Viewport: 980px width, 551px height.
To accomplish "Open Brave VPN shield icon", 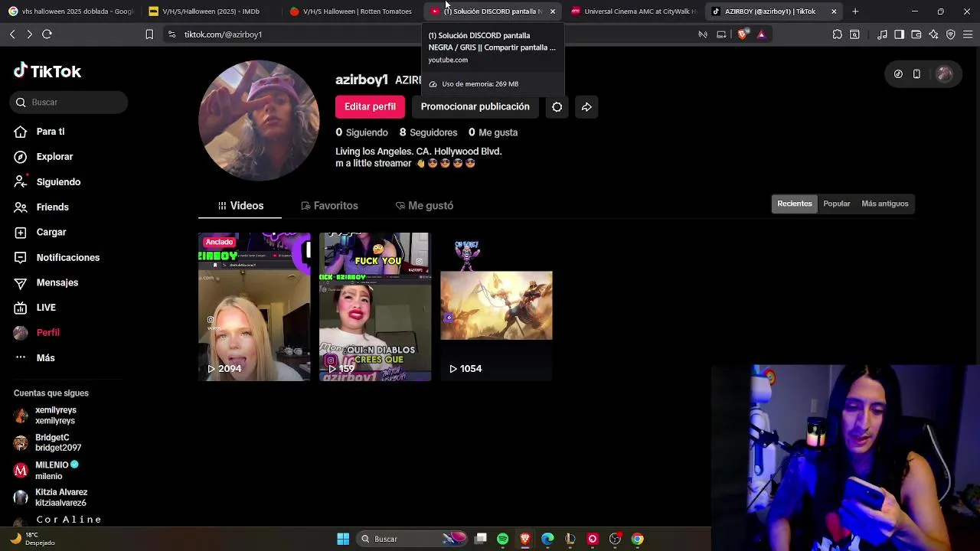I will (x=950, y=34).
